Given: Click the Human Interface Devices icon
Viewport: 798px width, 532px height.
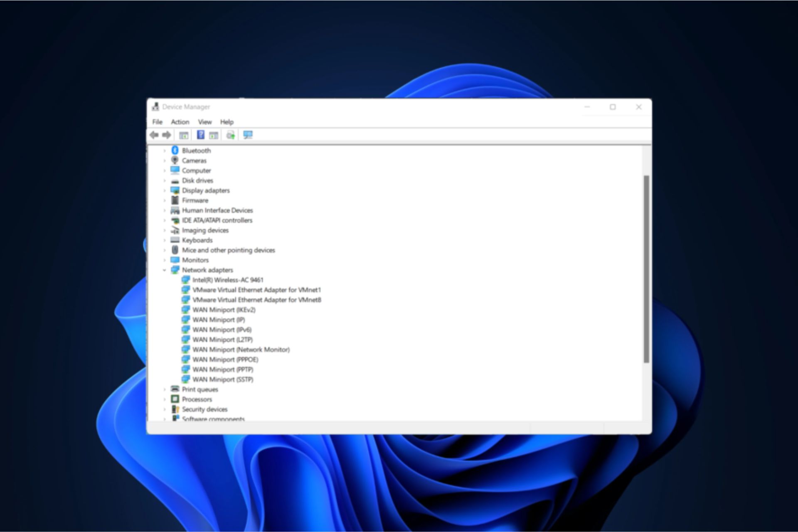Looking at the screenshot, I should [175, 210].
